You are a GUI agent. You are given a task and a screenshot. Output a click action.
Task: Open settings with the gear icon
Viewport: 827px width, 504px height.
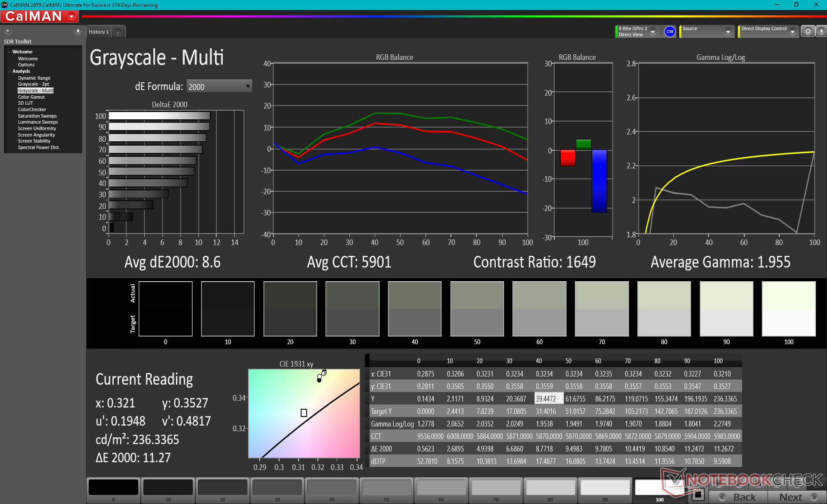(x=808, y=31)
